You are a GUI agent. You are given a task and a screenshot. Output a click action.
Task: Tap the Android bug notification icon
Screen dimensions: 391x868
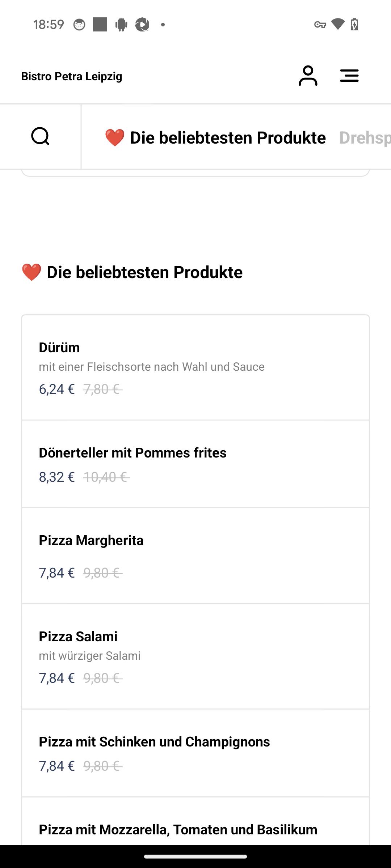pyautogui.click(x=121, y=24)
